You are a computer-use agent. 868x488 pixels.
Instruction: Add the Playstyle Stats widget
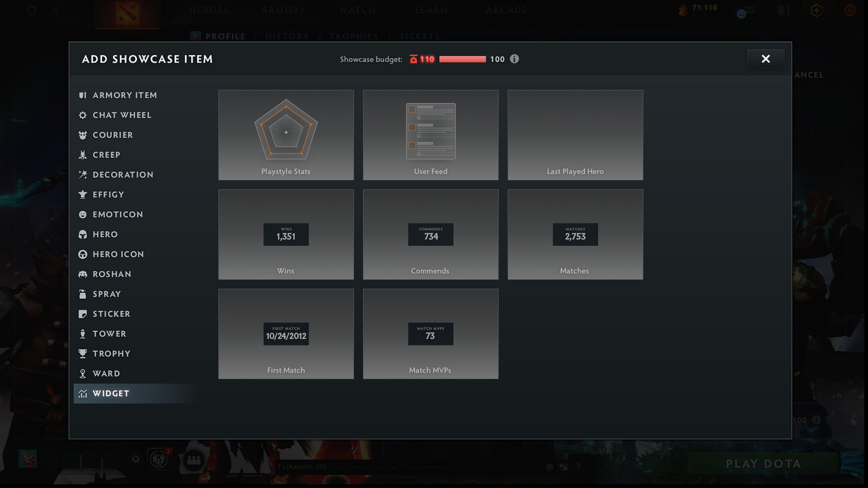(x=286, y=135)
